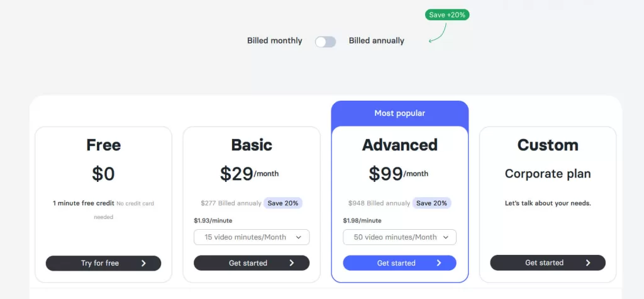Click the Custom plan heading

click(x=548, y=145)
